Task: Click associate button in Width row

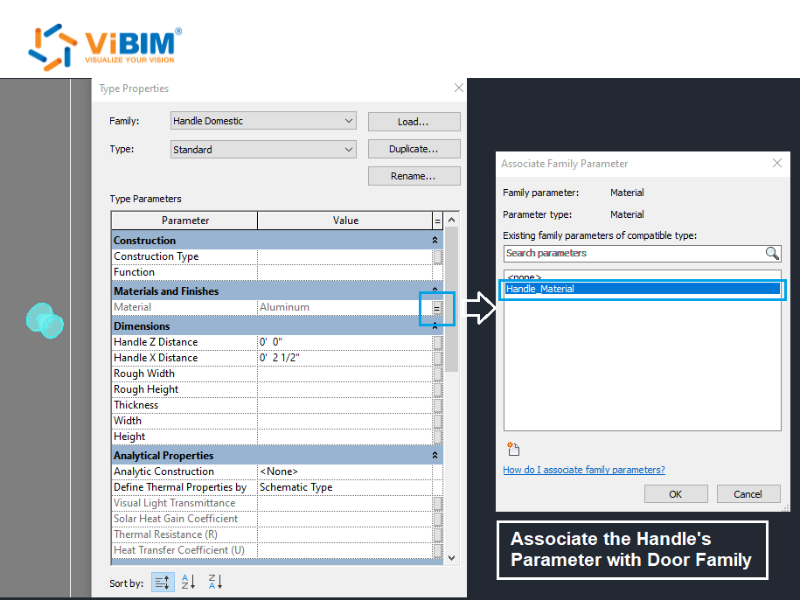Action: pos(437,421)
